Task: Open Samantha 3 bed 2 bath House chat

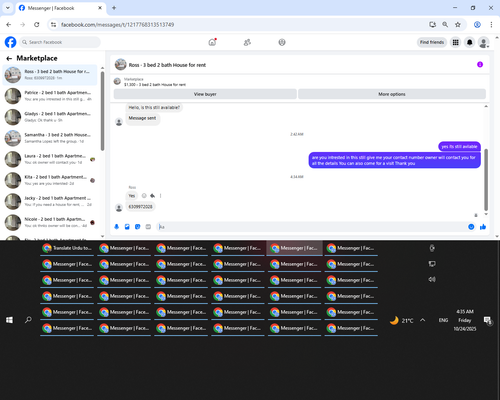Action: tap(50, 138)
